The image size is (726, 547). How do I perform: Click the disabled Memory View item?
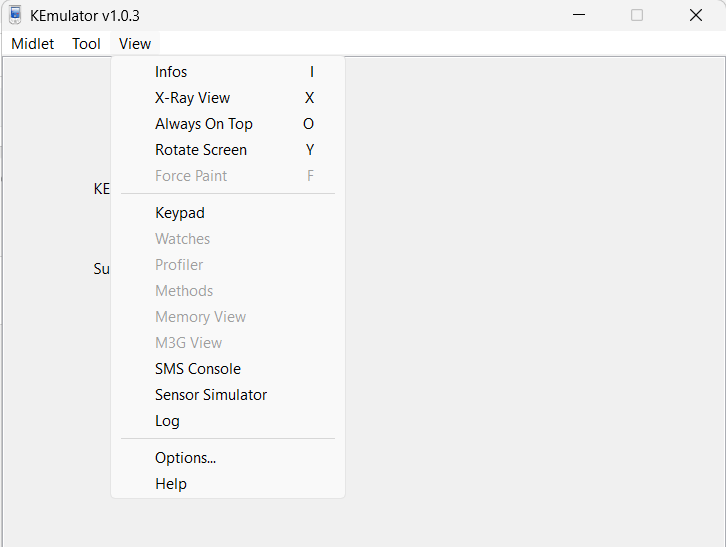click(200, 317)
